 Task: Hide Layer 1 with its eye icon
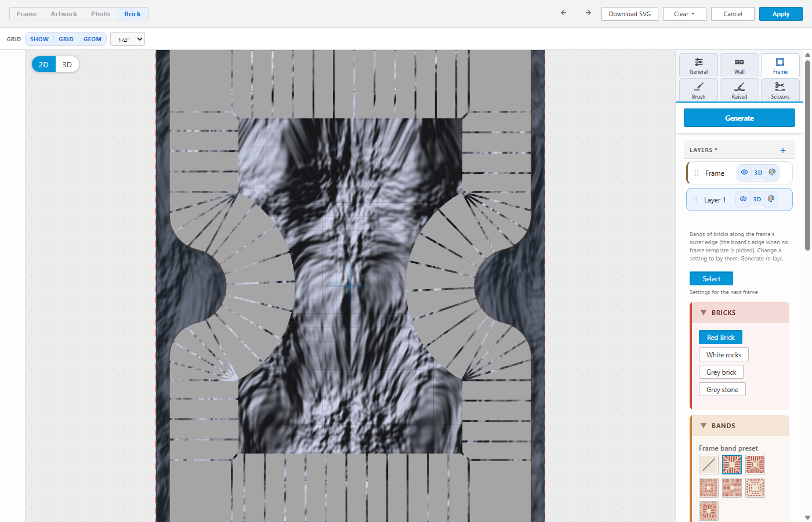pyautogui.click(x=743, y=199)
